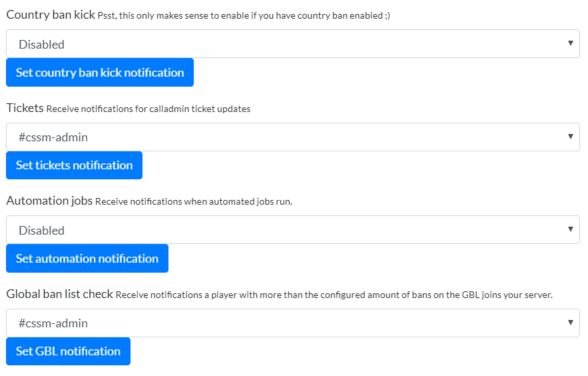Image resolution: width=588 pixels, height=376 pixels.
Task: Click #cssm-admin value under Tickets
Action: [53, 137]
